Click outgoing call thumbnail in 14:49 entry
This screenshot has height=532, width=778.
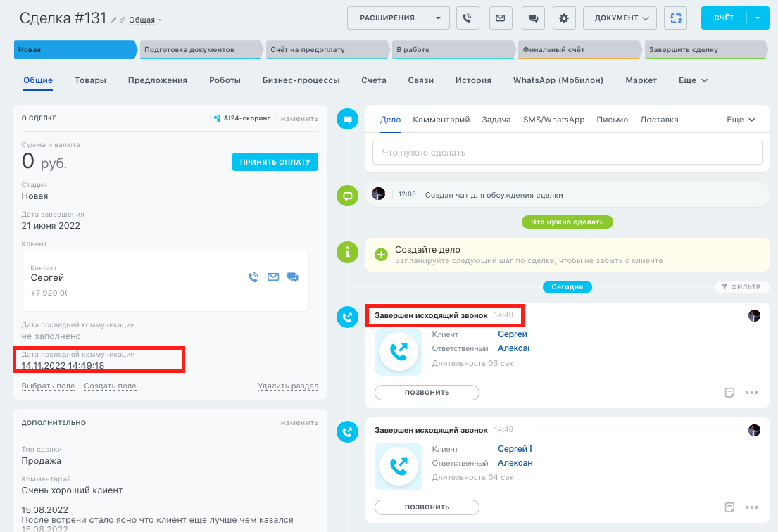(x=399, y=352)
